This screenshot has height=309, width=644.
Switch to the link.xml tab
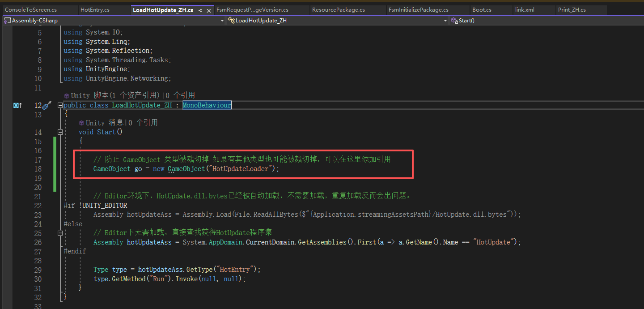[x=525, y=9]
